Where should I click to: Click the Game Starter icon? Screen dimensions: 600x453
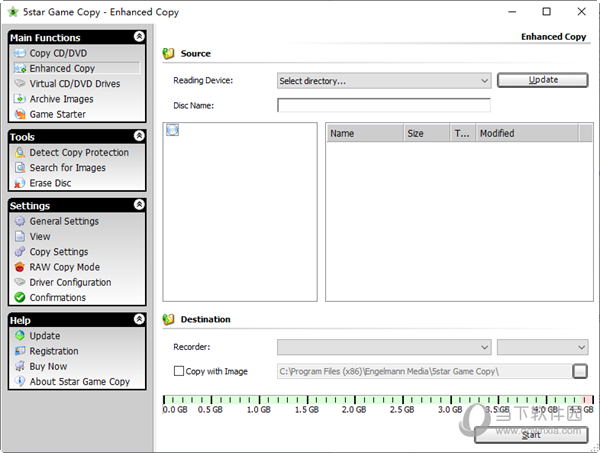(20, 114)
